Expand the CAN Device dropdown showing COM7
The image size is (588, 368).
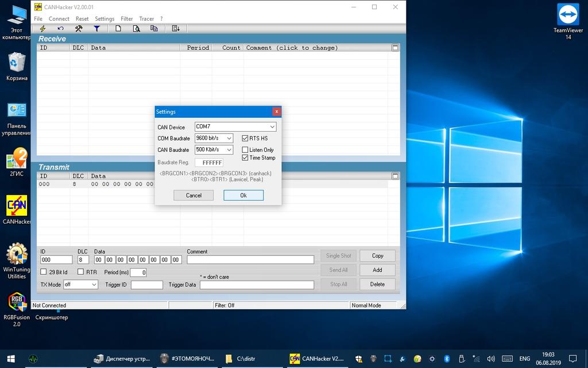[272, 126]
